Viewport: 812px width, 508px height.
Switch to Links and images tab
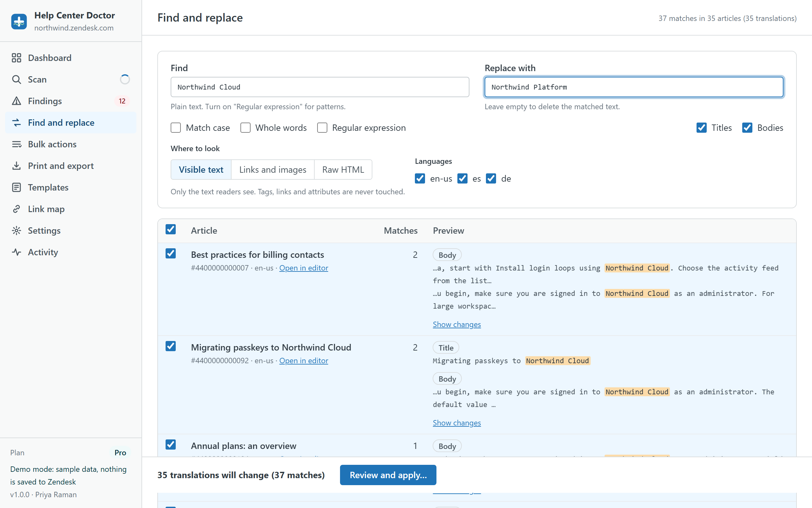(x=273, y=170)
